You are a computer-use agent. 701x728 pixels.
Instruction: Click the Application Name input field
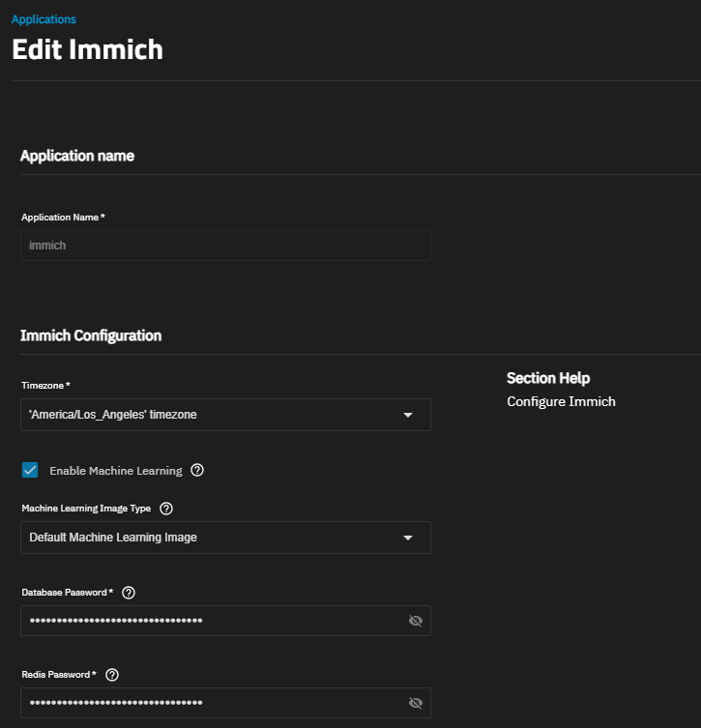point(225,246)
